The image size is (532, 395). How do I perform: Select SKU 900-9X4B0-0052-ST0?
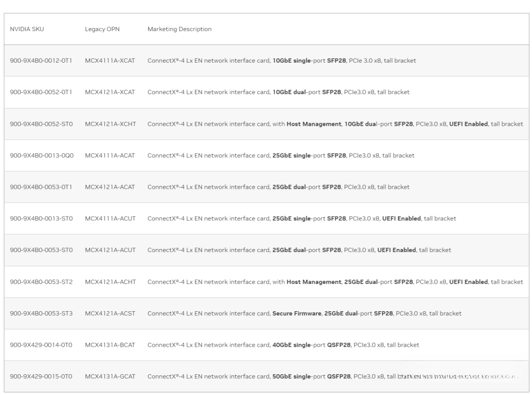click(41, 124)
